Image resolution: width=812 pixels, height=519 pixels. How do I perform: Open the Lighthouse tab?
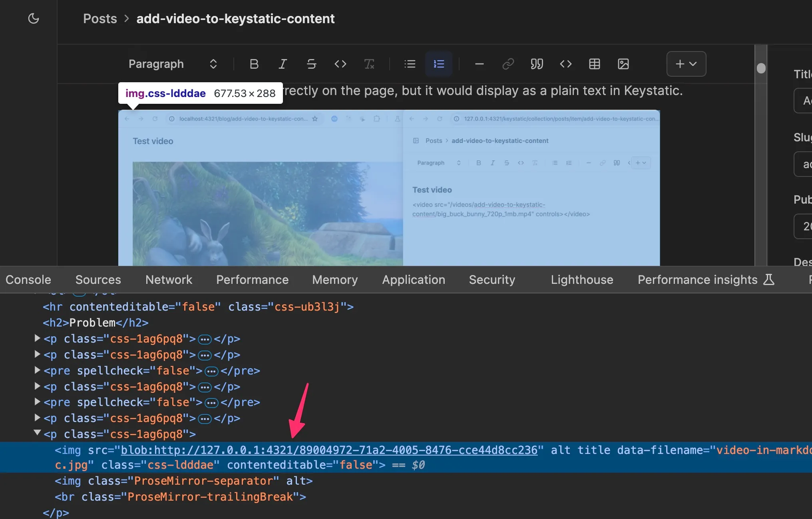[x=581, y=279]
